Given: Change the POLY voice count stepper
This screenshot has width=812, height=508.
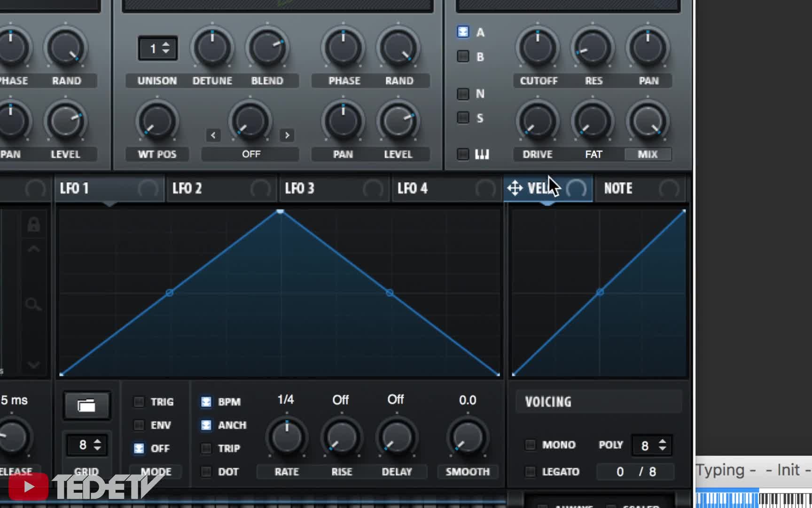Looking at the screenshot, I should 662,445.
